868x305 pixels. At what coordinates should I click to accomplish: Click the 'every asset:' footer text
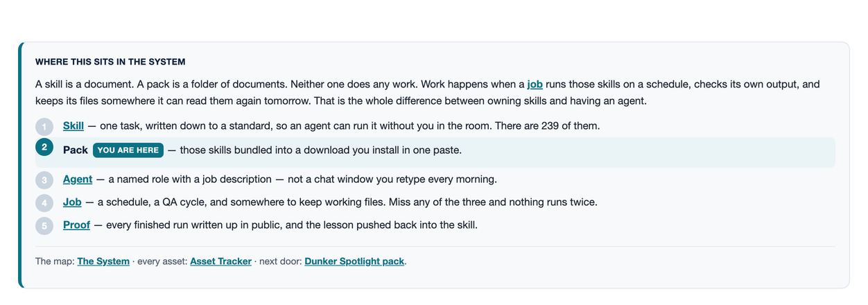point(162,261)
